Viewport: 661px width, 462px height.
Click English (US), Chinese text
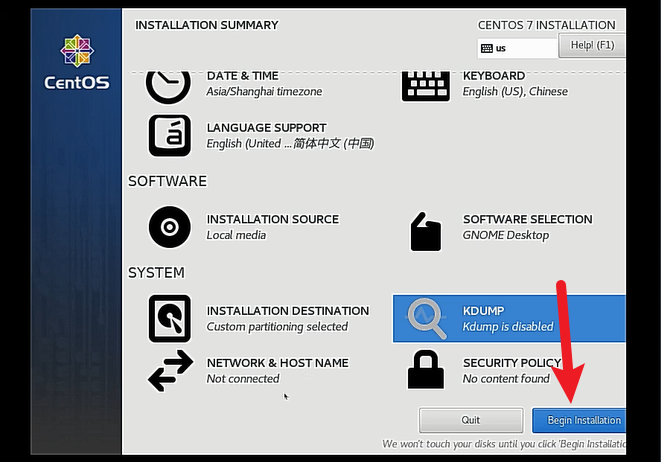point(515,91)
